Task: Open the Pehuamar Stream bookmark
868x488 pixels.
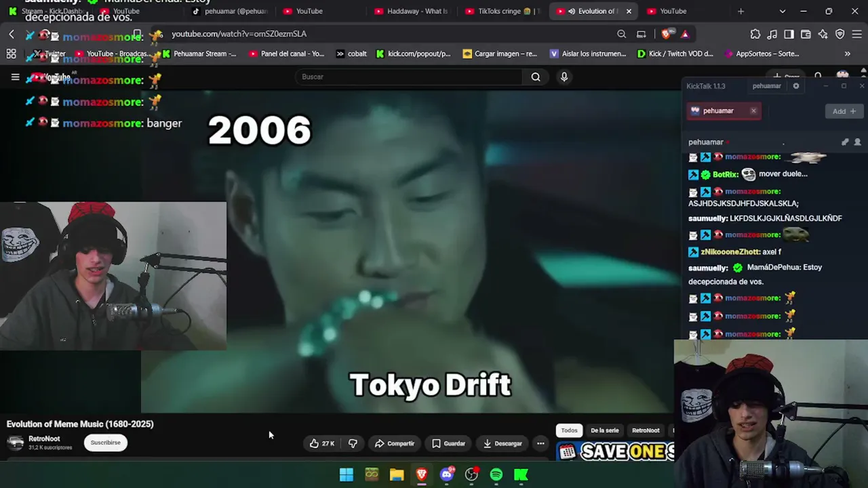Action: point(199,54)
